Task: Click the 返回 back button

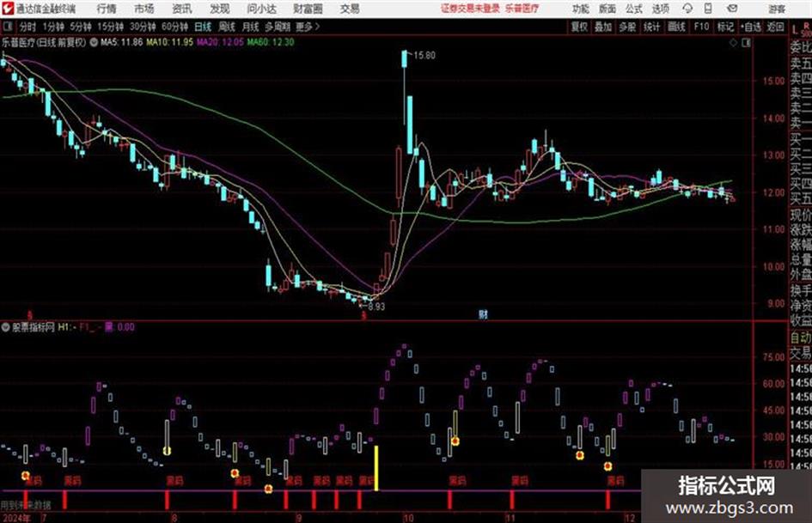Action: tap(775, 27)
